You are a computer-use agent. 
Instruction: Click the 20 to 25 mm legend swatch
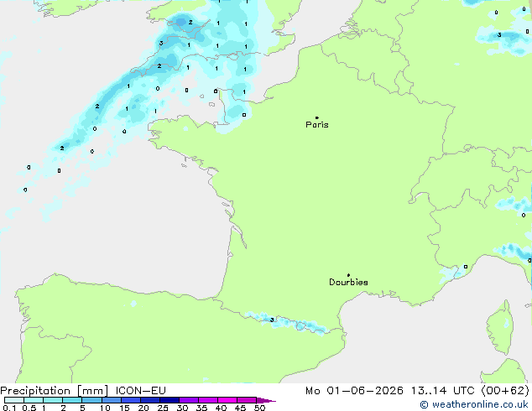[149, 400]
